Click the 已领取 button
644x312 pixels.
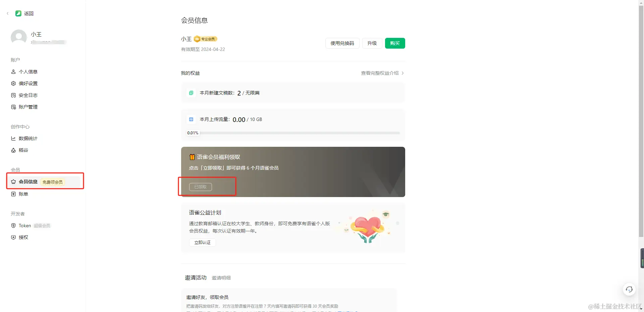tap(201, 187)
